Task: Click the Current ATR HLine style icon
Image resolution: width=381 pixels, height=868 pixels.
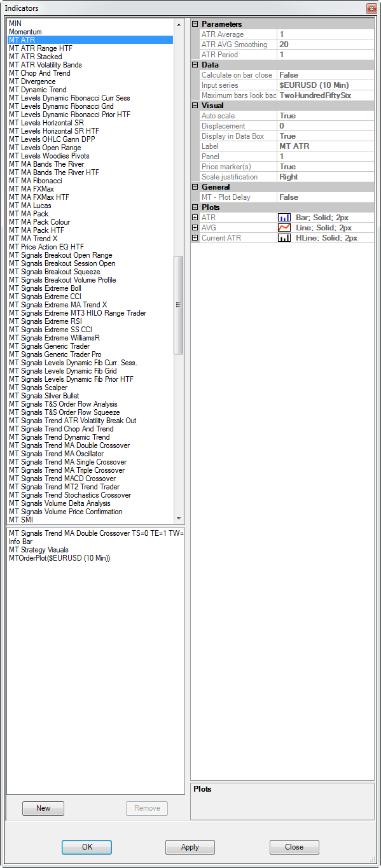Action: (x=284, y=238)
